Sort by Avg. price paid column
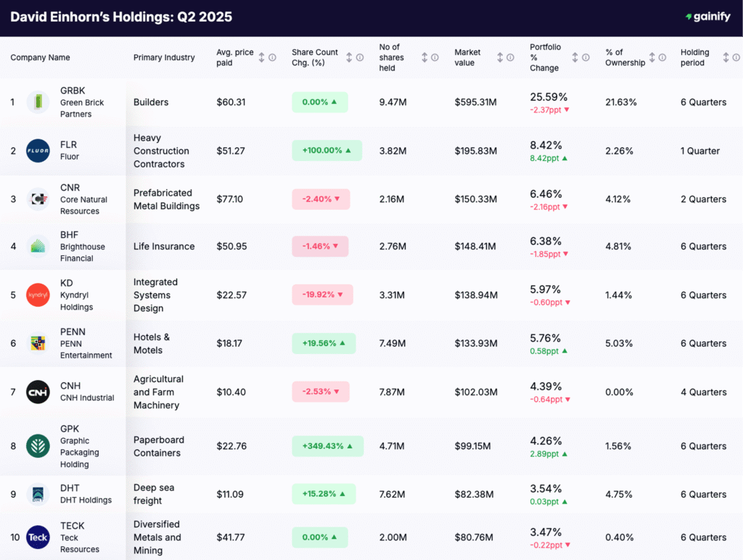This screenshot has width=743, height=560. pos(261,57)
